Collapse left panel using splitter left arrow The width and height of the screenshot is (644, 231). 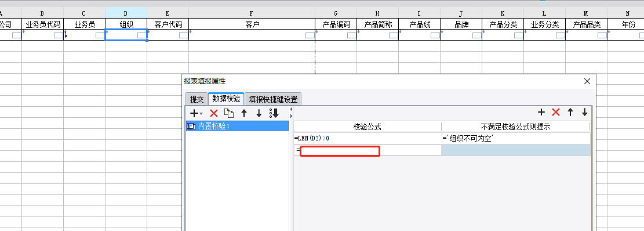click(x=291, y=109)
